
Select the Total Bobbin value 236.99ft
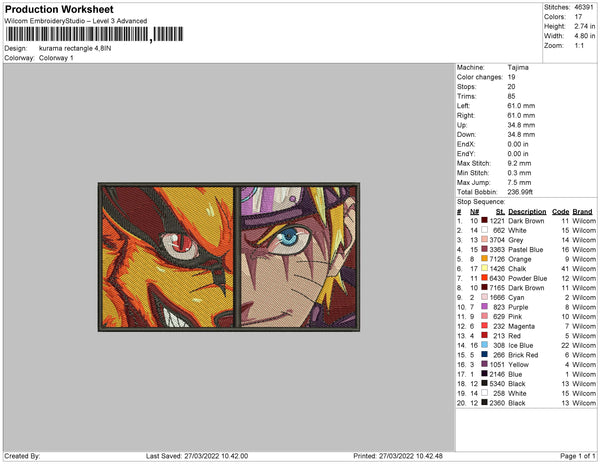click(x=520, y=192)
